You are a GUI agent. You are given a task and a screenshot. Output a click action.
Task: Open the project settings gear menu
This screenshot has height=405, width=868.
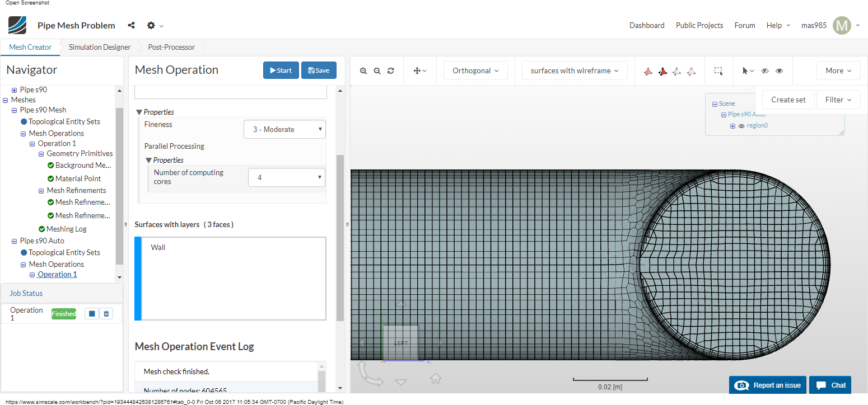click(155, 25)
